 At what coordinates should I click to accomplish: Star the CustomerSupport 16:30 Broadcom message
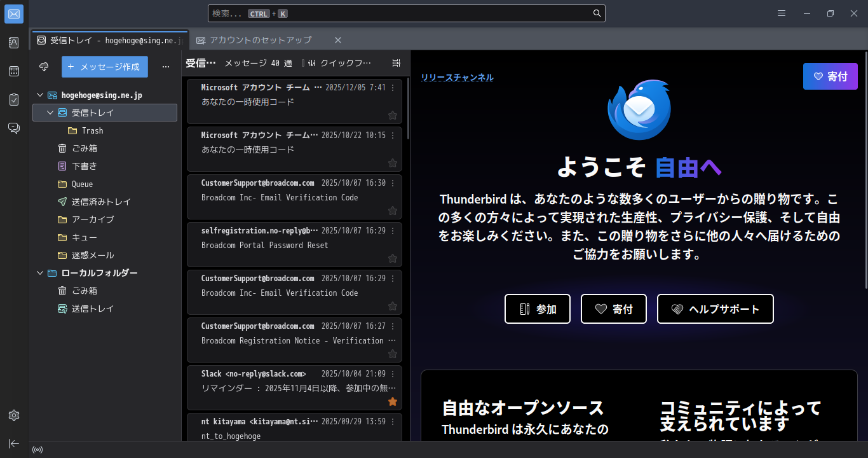pyautogui.click(x=393, y=211)
